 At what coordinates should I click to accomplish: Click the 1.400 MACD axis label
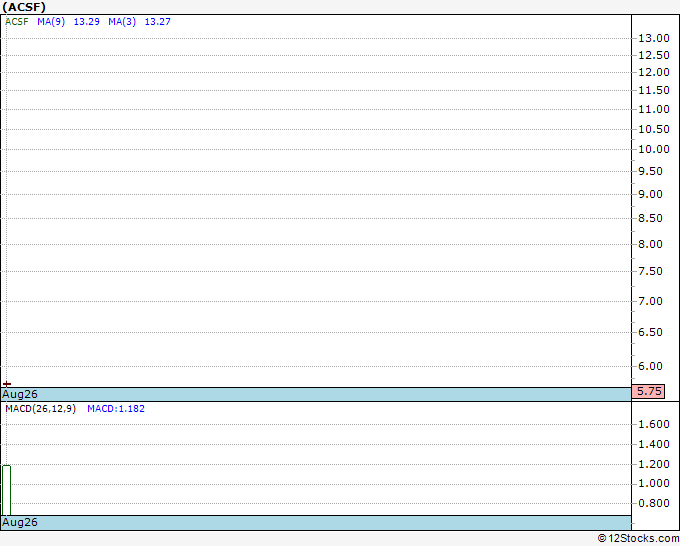pyautogui.click(x=654, y=444)
